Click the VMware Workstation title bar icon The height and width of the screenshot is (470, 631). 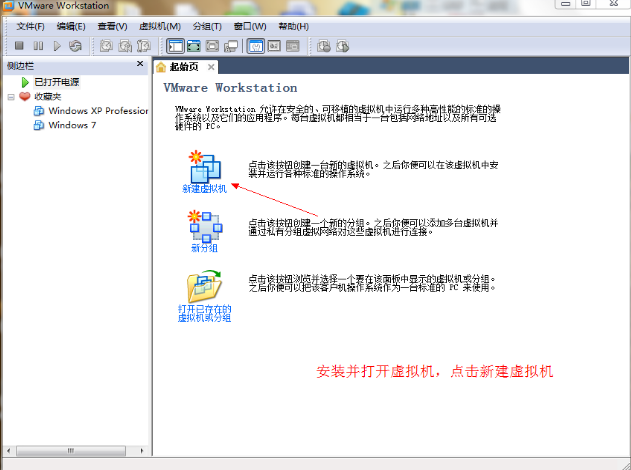point(8,6)
